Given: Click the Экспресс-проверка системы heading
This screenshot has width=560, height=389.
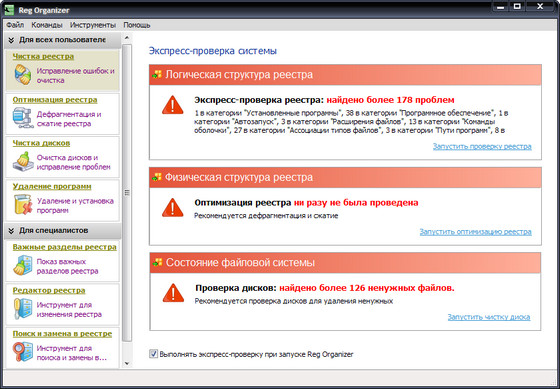Looking at the screenshot, I should [213, 51].
